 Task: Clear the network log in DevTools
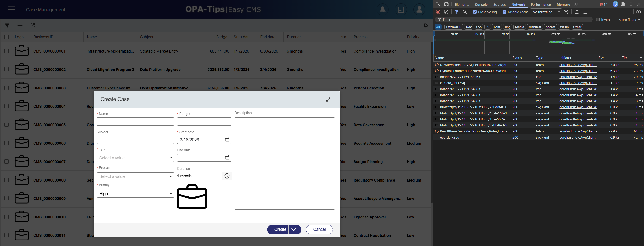446,12
